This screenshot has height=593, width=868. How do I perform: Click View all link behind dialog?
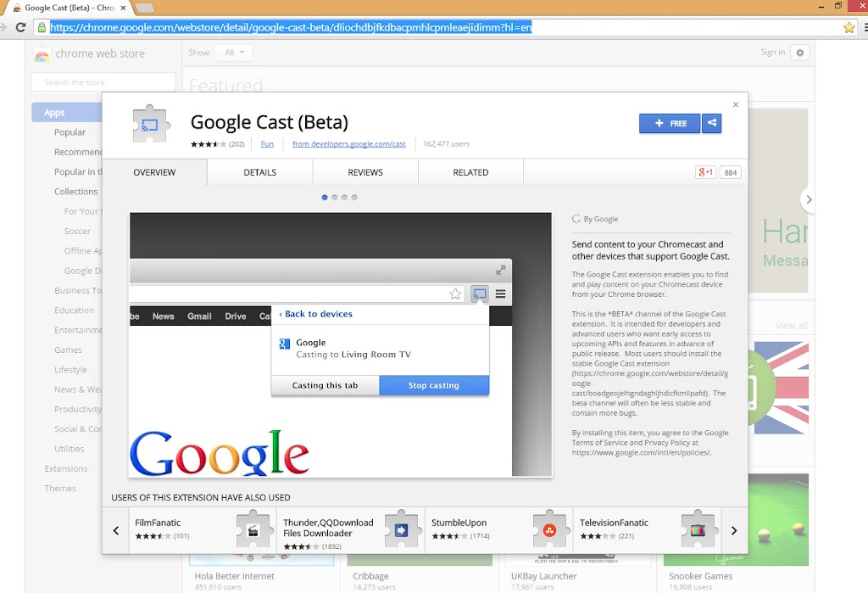tap(791, 326)
